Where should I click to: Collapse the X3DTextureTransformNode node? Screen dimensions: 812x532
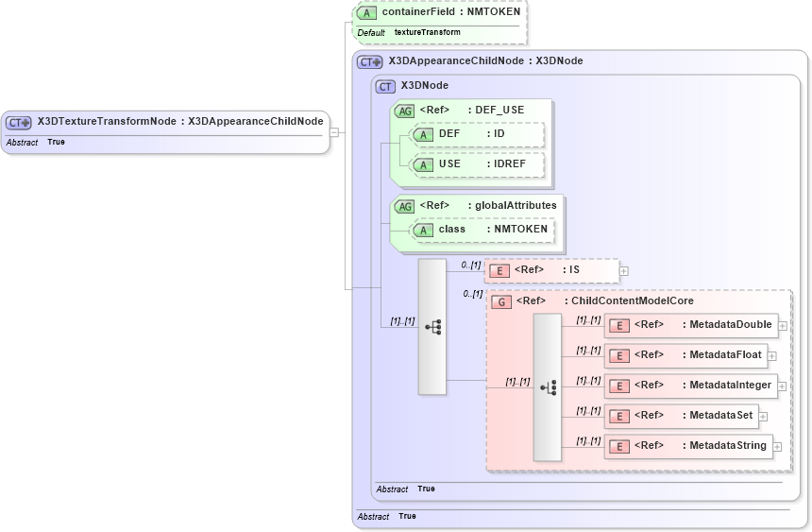[334, 132]
